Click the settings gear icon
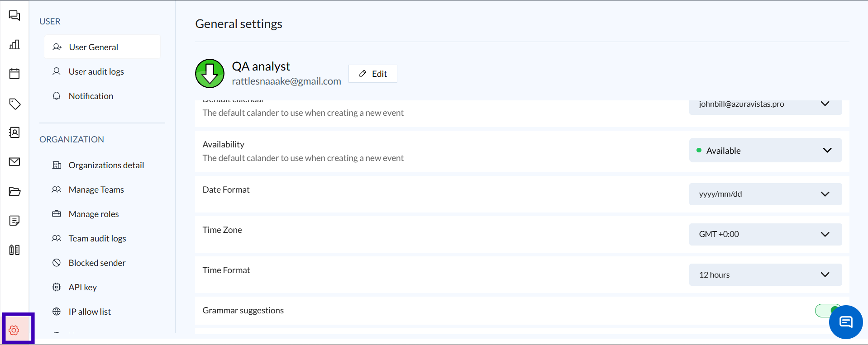Image resolution: width=868 pixels, height=345 pixels. pos(14,330)
